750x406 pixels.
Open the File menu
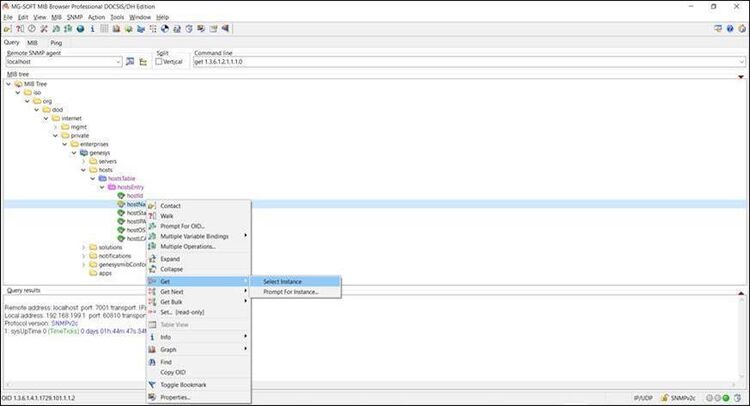tap(8, 17)
